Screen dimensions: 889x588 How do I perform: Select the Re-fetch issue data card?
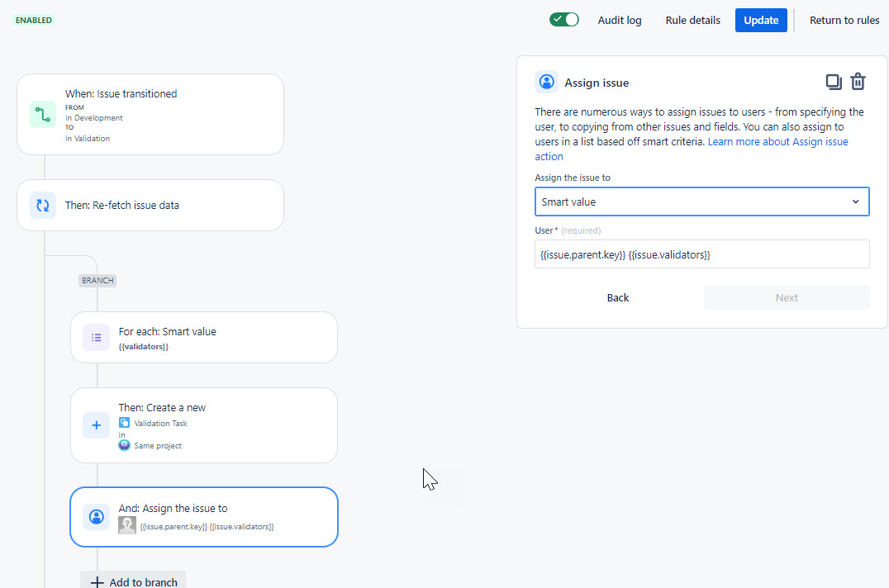150,205
